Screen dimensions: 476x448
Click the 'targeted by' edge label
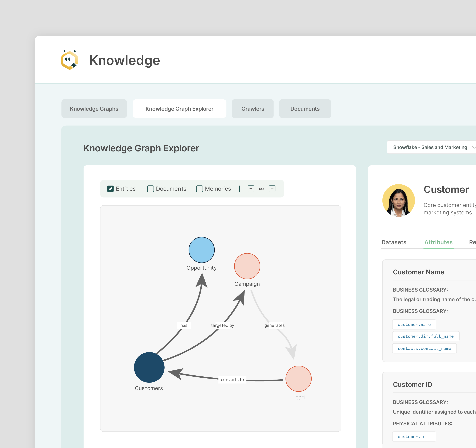[x=222, y=325]
